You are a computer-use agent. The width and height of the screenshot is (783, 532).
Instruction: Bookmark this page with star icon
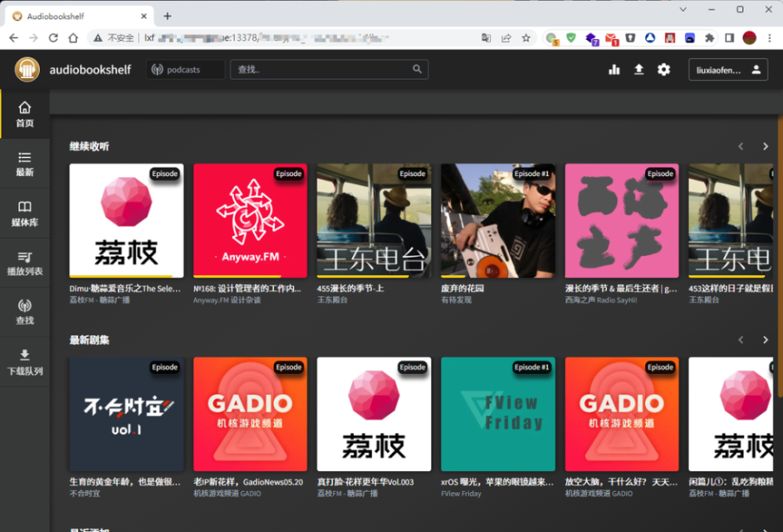[x=526, y=38]
